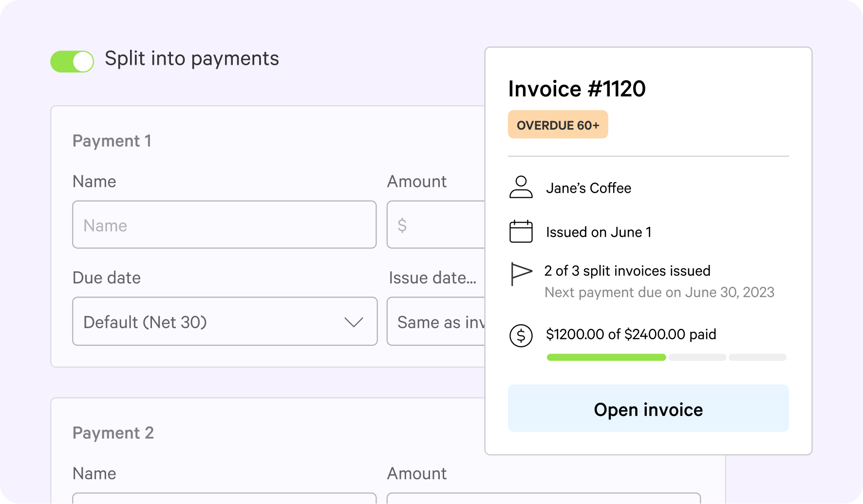The image size is (863, 504).
Task: Open the Default (Net 30) due date dropdown
Action: tap(224, 321)
